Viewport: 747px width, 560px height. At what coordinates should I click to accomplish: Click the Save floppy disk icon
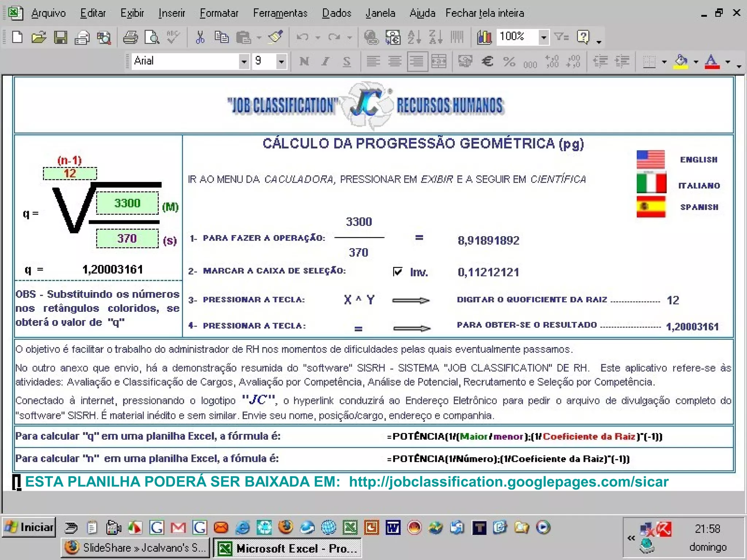61,38
